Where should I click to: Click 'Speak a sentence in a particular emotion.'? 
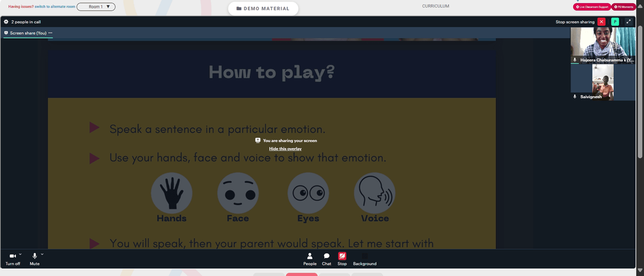pyautogui.click(x=217, y=129)
